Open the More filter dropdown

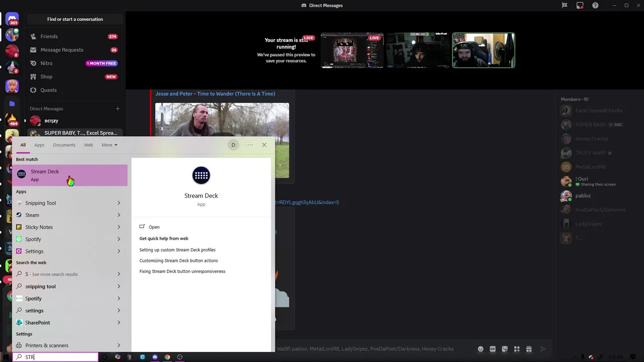[109, 145]
